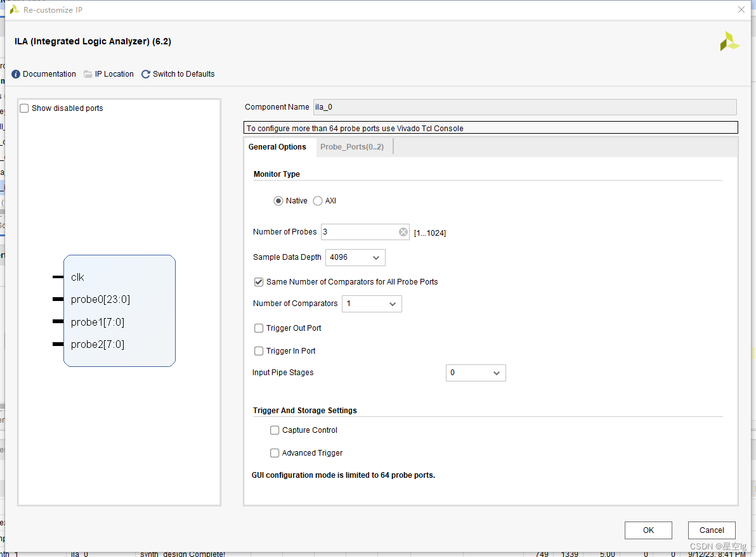Open the Documentation link
The image size is (756, 557).
pyautogui.click(x=49, y=74)
